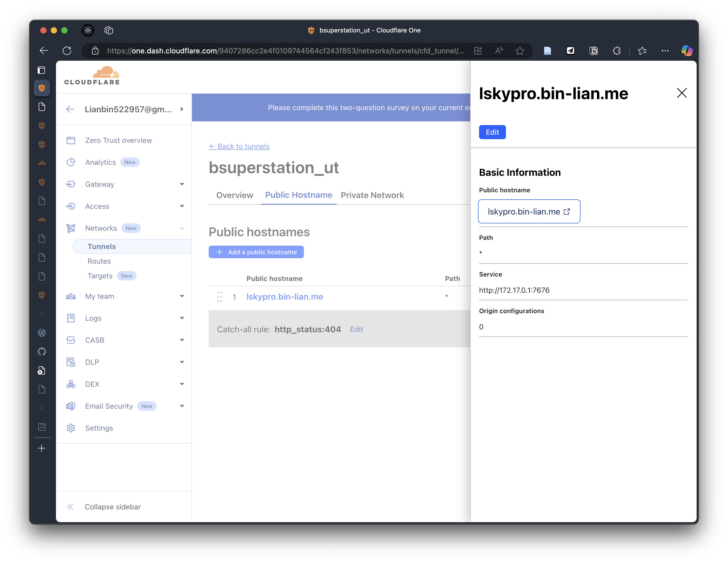728x563 pixels.
Task: Add a new tab with the plus icon
Action: 42,448
